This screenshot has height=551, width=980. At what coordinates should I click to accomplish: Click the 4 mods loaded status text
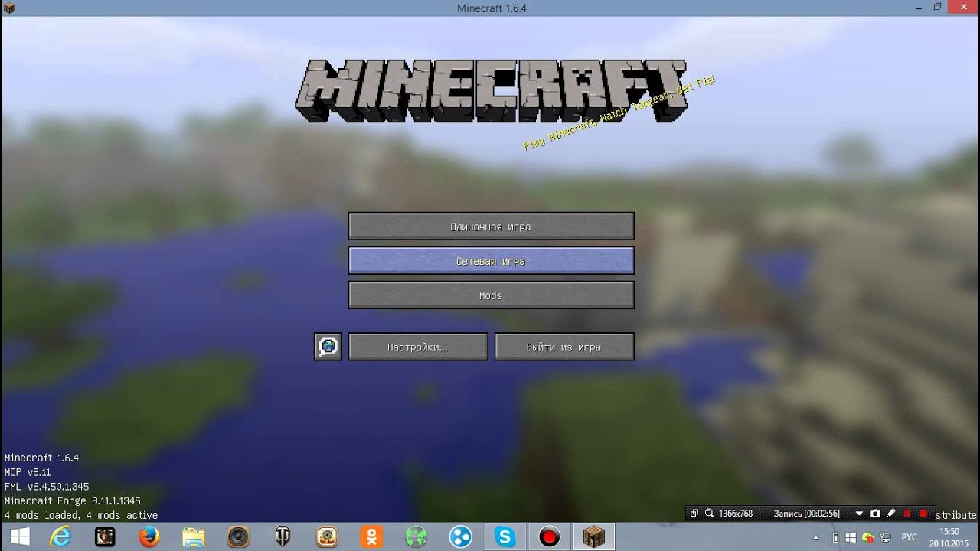point(80,515)
